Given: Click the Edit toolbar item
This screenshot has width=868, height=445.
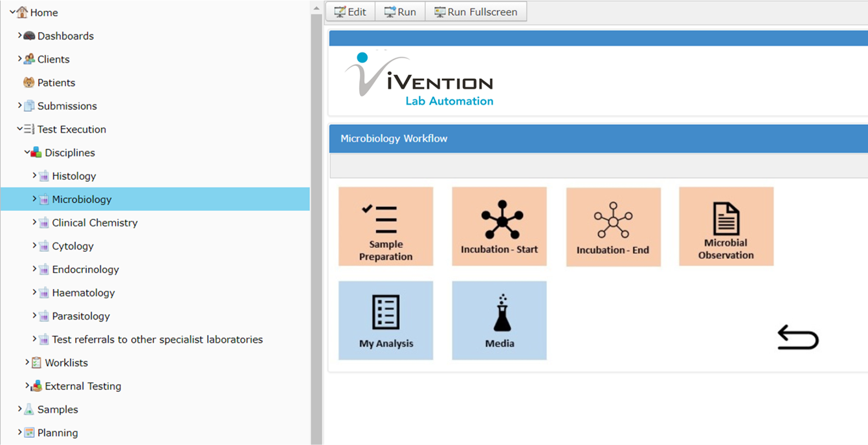Looking at the screenshot, I should (350, 11).
